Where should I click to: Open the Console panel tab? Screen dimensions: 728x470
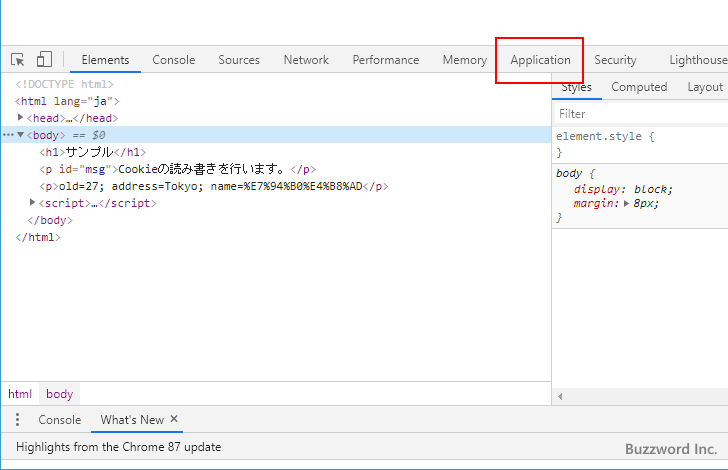point(174,60)
